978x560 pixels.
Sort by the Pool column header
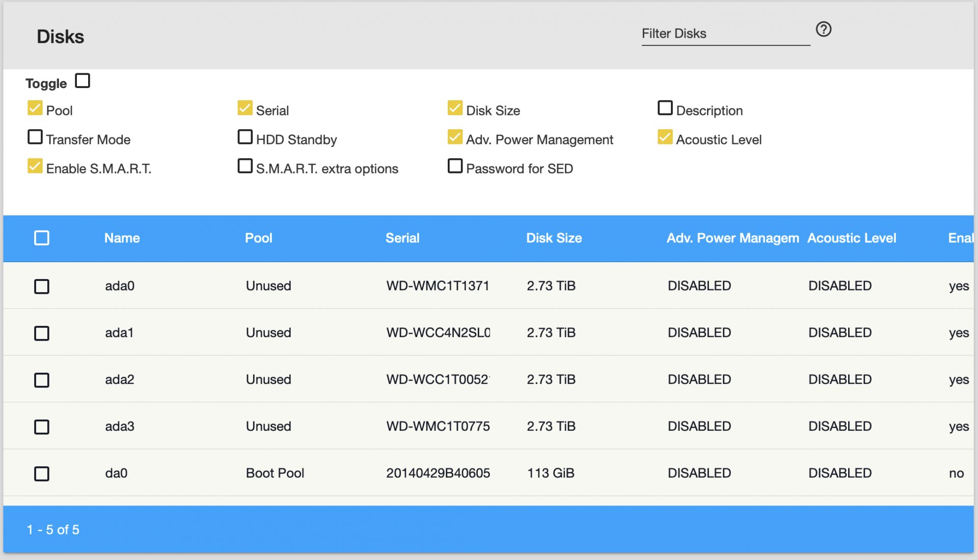point(259,238)
